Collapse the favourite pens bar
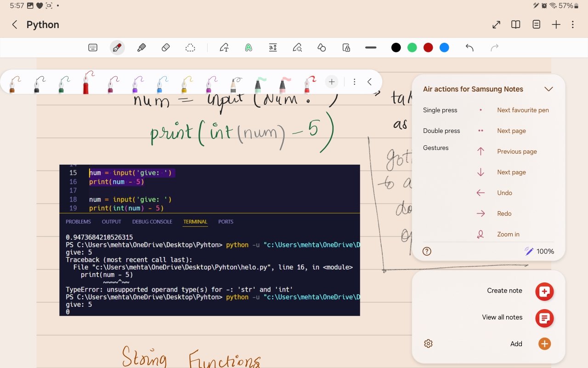 point(370,82)
